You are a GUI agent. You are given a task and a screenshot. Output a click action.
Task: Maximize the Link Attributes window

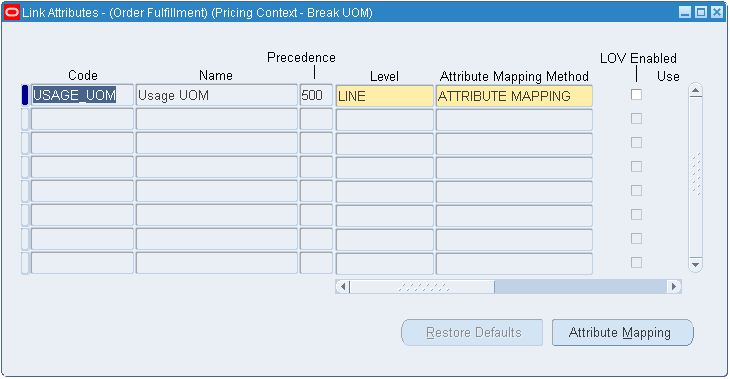701,12
